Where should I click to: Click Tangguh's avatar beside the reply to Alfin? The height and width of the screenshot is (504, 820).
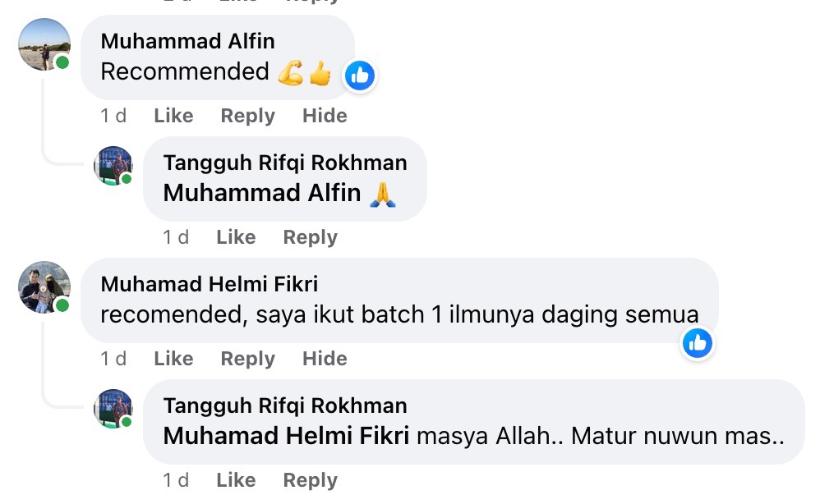[113, 166]
